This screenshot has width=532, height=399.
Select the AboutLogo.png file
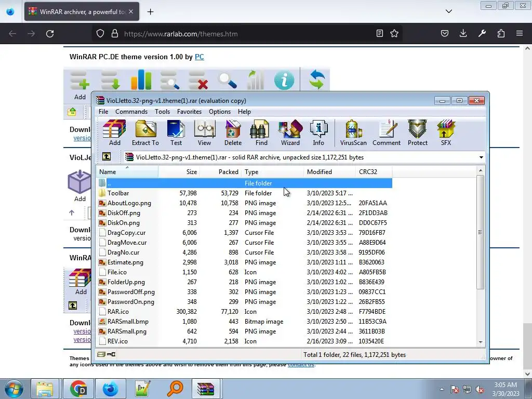click(x=244, y=203)
